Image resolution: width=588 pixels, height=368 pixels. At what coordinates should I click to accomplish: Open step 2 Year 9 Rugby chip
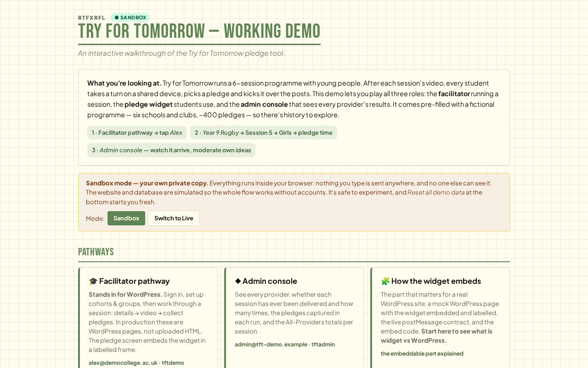click(x=264, y=132)
